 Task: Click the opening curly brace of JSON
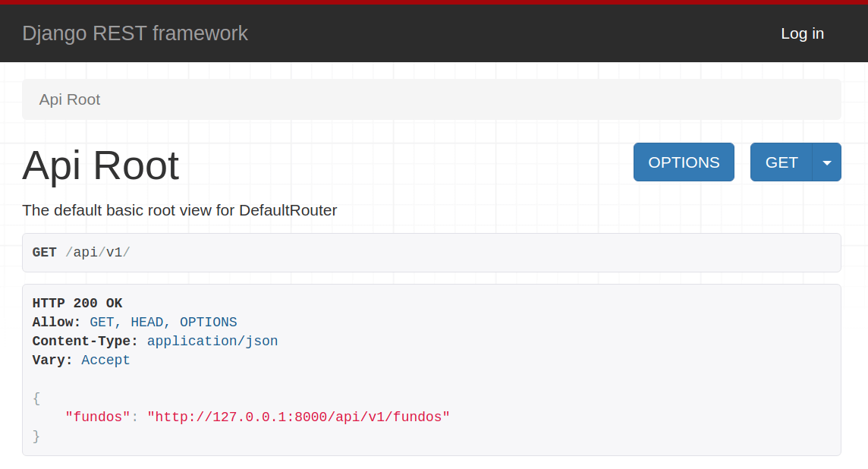[36, 398]
